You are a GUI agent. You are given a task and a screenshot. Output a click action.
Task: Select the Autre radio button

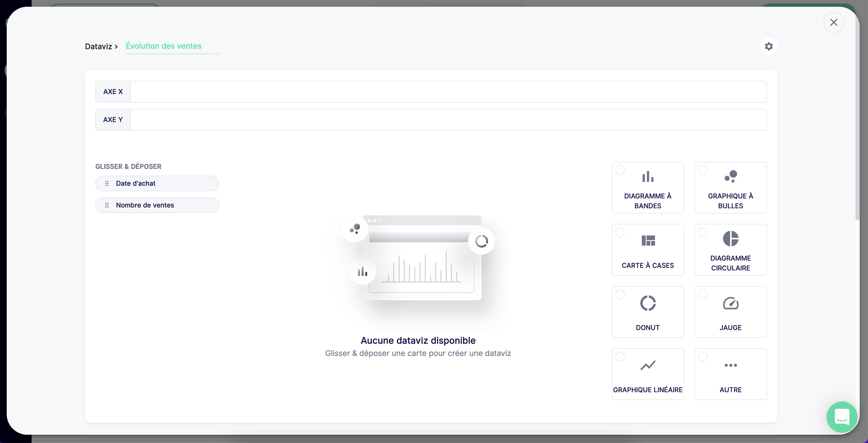[x=703, y=356]
